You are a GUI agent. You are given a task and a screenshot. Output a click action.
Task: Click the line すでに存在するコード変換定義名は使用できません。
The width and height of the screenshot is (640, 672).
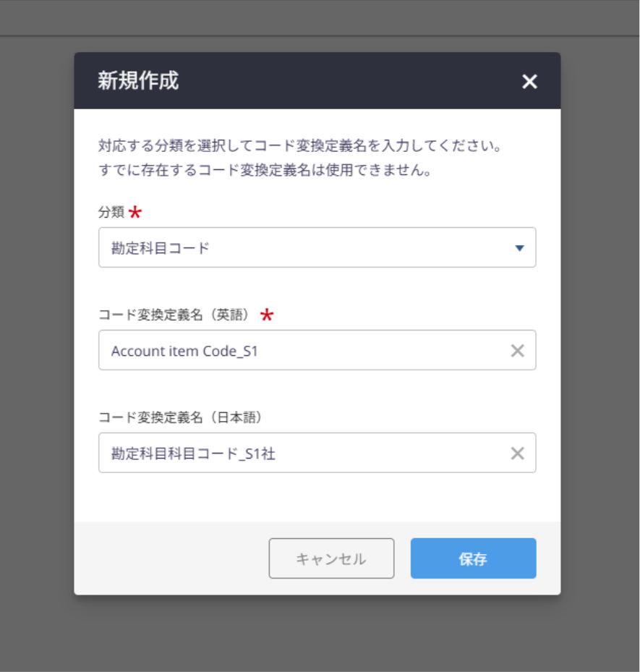pyautogui.click(x=265, y=170)
